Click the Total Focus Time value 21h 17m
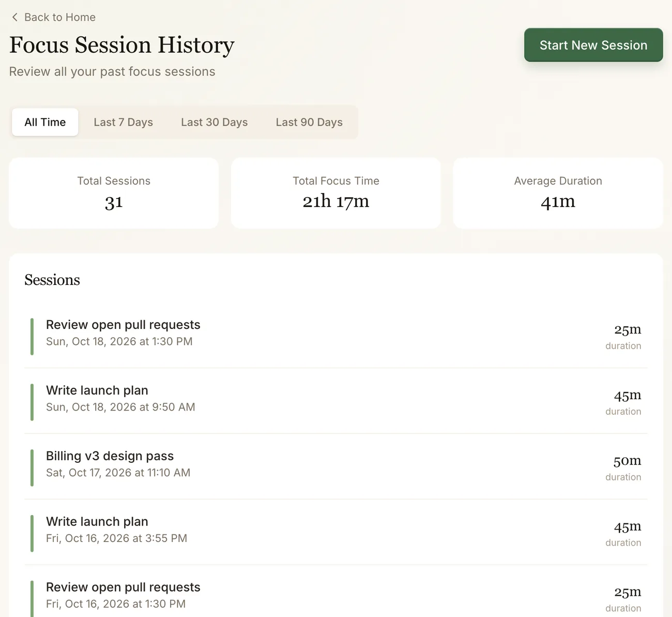Viewport: 672px width, 617px height. click(336, 201)
